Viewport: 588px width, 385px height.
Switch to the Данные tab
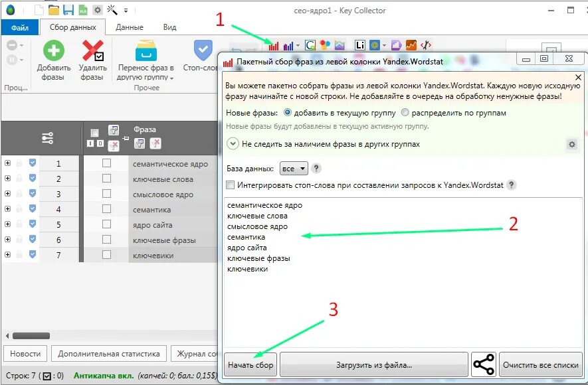(130, 27)
